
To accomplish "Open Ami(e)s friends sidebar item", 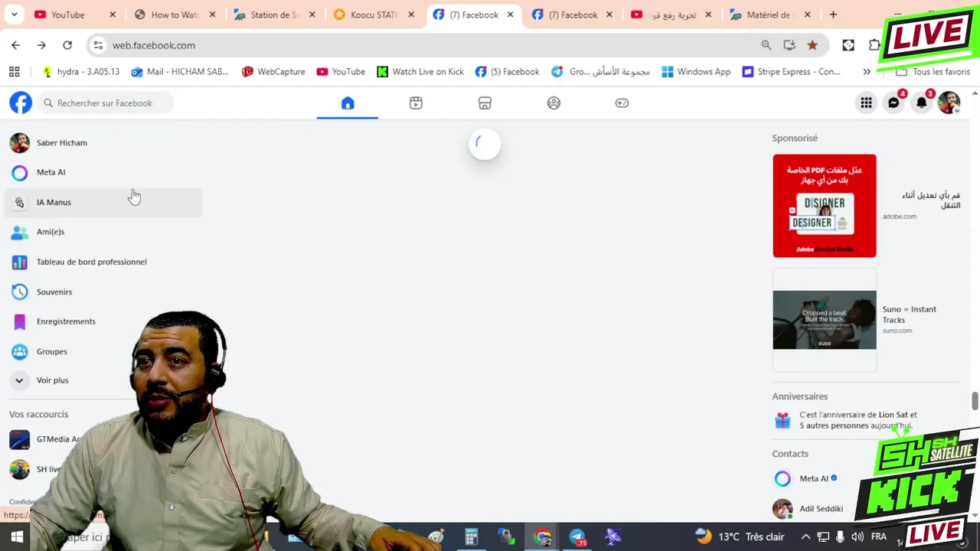I will (x=104, y=232).
